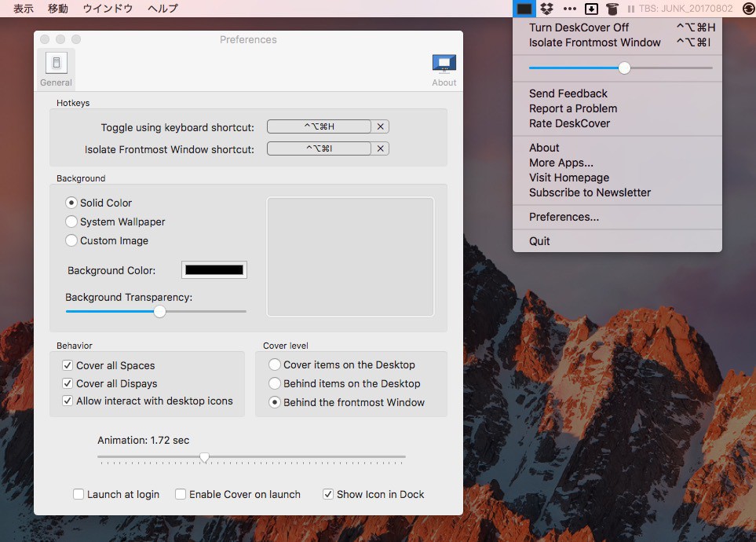This screenshot has height=542, width=756.
Task: Clear the Isolate Frontmost Window shortcut
Action: 381,148
